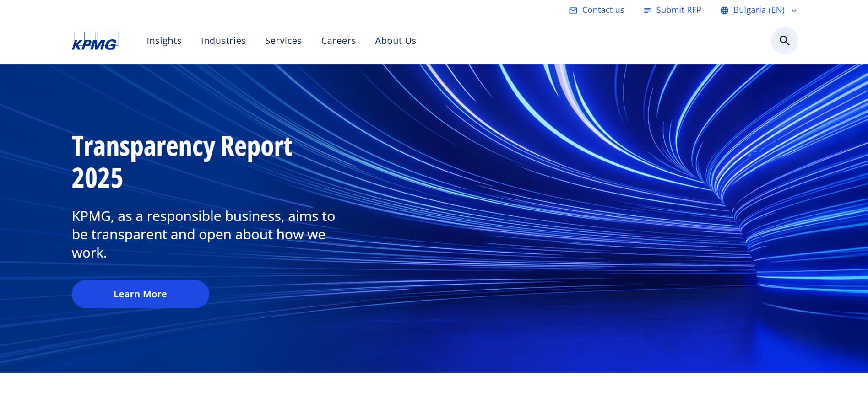This screenshot has height=414, width=868.
Task: Click the Transparency Report 2025 heading
Action: pos(182,162)
